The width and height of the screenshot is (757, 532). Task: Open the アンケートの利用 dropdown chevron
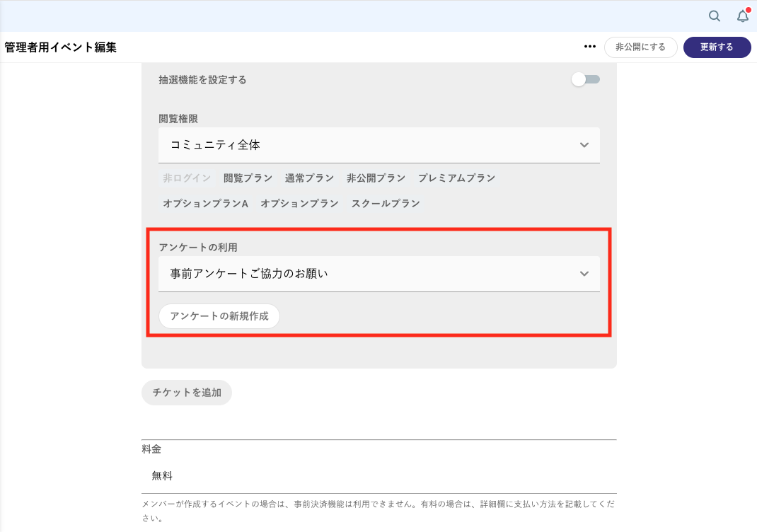click(584, 274)
